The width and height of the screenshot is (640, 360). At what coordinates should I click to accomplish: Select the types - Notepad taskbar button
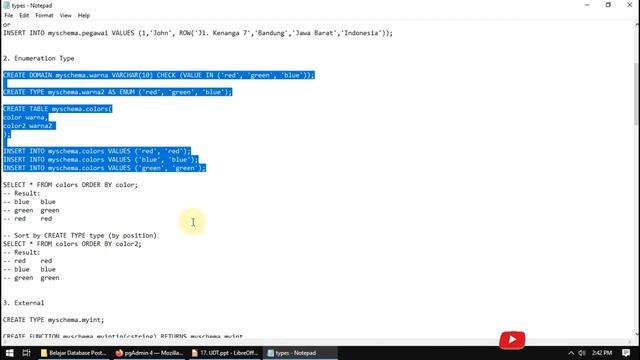point(300,353)
